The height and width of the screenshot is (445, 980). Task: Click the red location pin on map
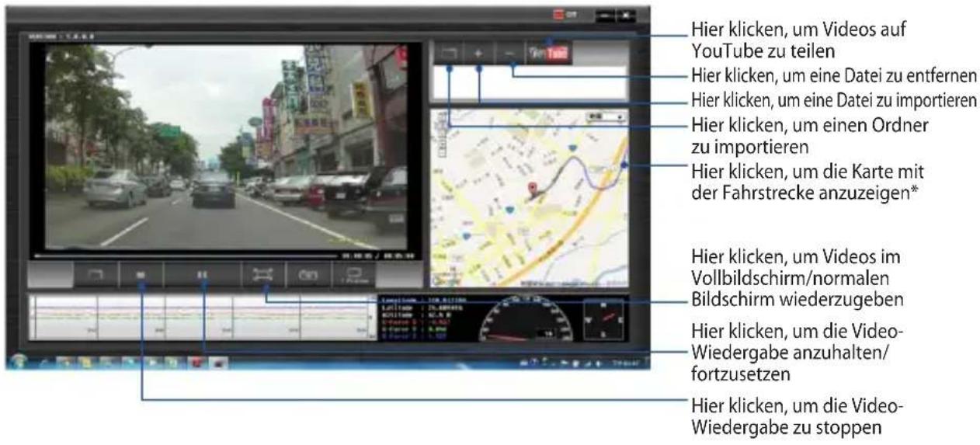coord(533,189)
